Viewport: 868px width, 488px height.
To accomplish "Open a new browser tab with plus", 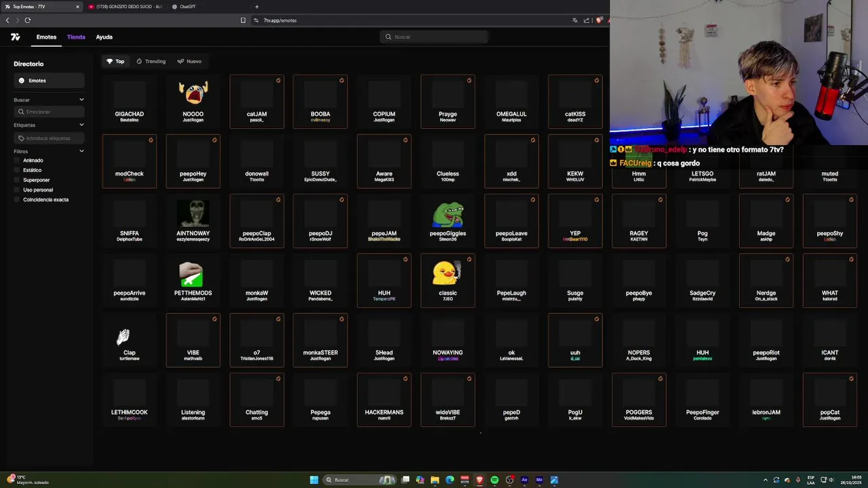I will point(256,7).
